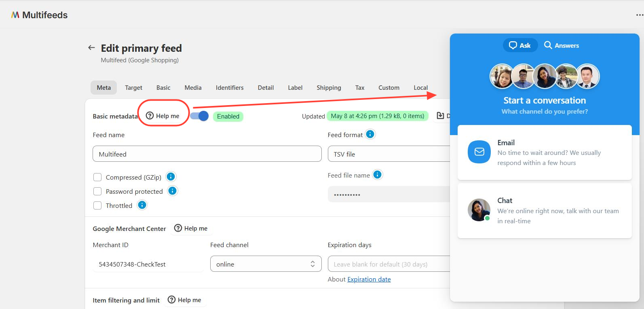Open the Feed format TSV file dropdown
The height and width of the screenshot is (309, 644).
(x=389, y=154)
